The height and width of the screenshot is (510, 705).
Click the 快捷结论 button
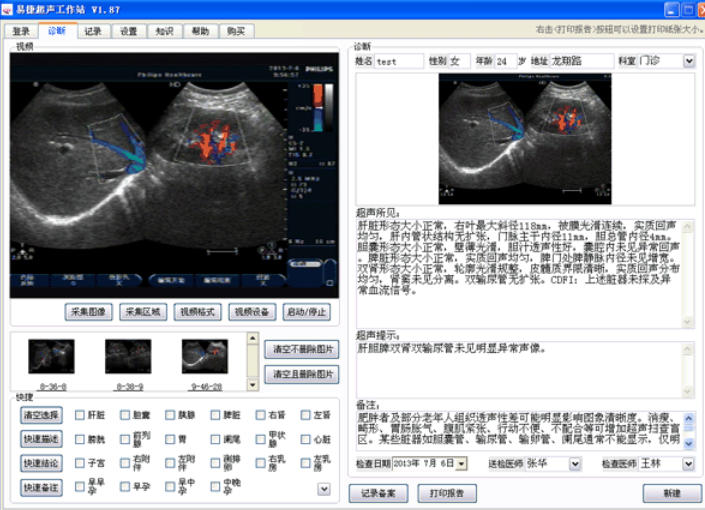pyautogui.click(x=41, y=464)
